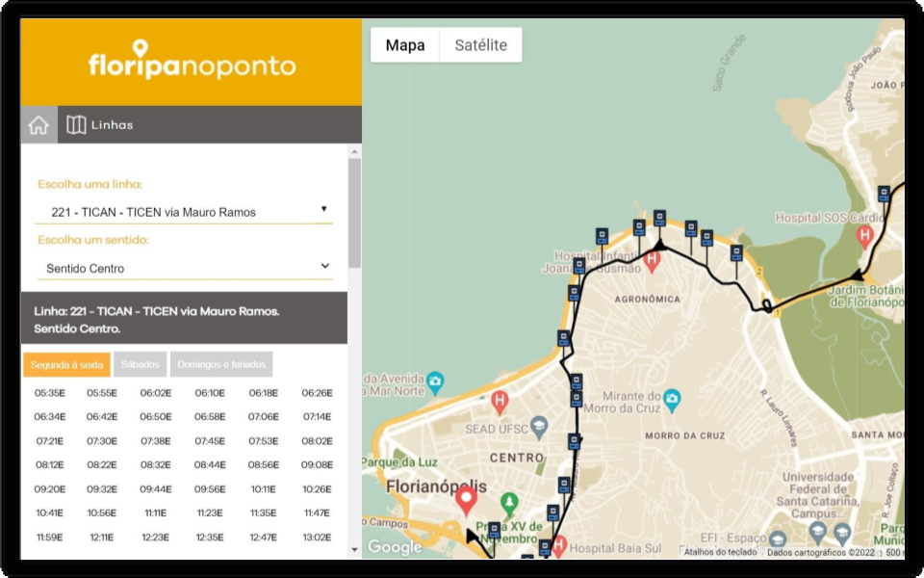Screen dimensions: 924x578
Task: Select departure time 09:44E
Action: [x=156, y=489]
